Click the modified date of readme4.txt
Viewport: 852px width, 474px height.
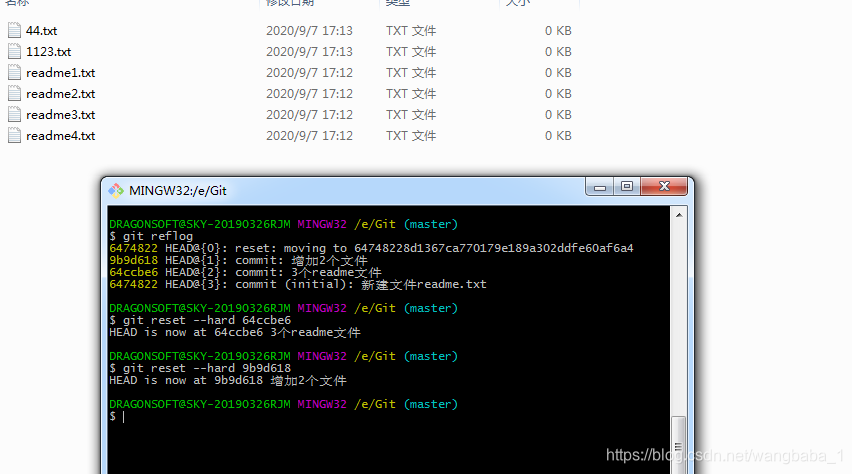[x=309, y=135]
